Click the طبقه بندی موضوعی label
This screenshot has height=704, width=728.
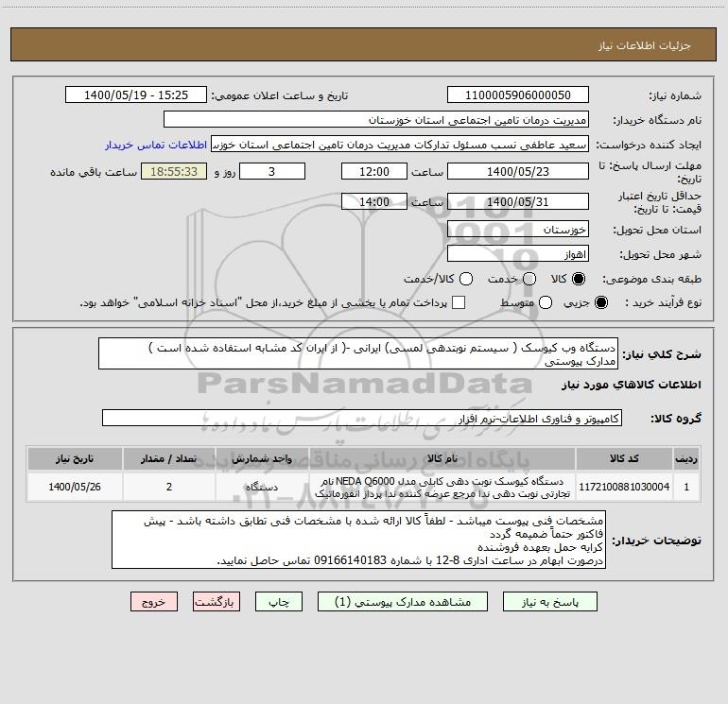[651, 280]
